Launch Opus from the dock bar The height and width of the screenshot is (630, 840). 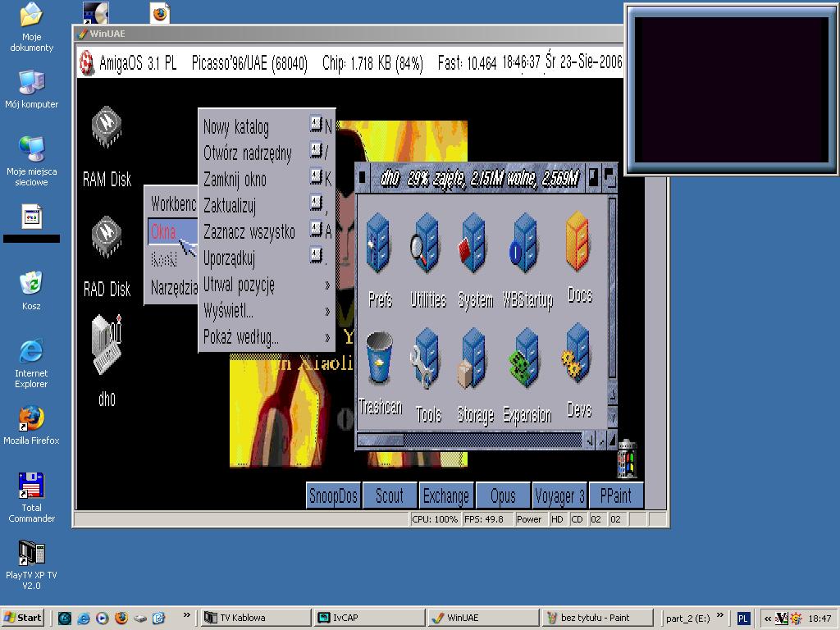pos(503,495)
